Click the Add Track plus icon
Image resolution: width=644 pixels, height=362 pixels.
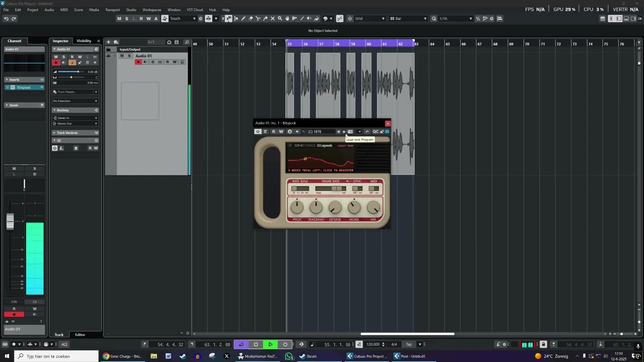coord(108,42)
